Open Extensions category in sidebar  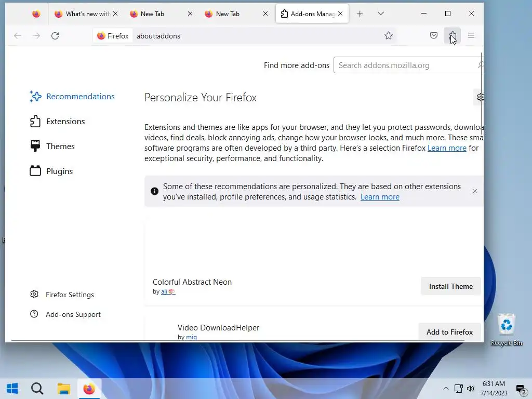pyautogui.click(x=57, y=121)
